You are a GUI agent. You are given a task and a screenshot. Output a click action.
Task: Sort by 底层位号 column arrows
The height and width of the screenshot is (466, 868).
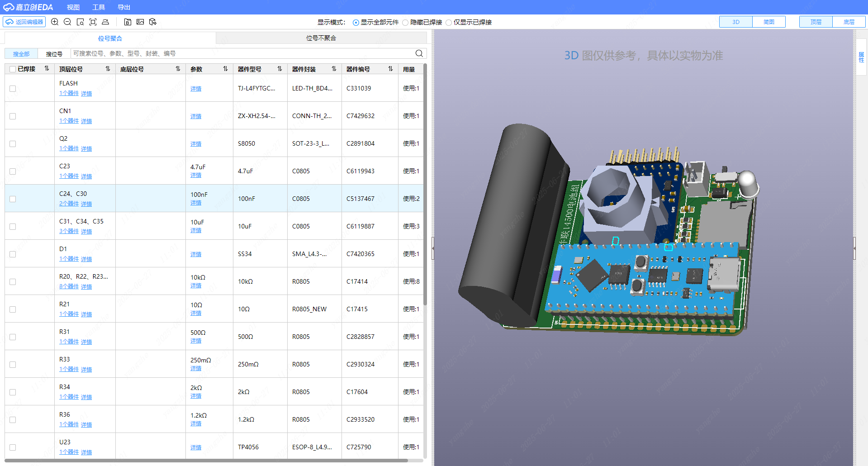(178, 69)
